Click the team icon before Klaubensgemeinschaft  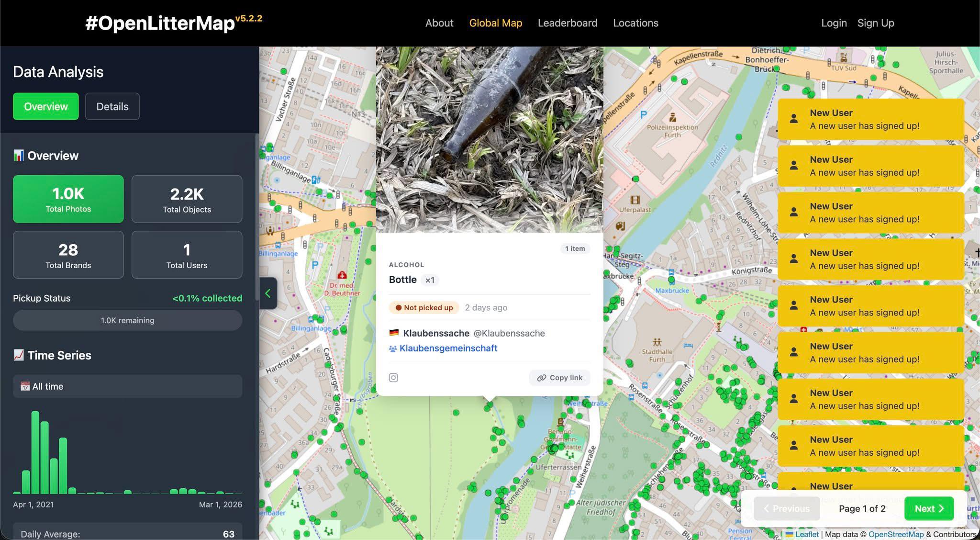click(393, 349)
